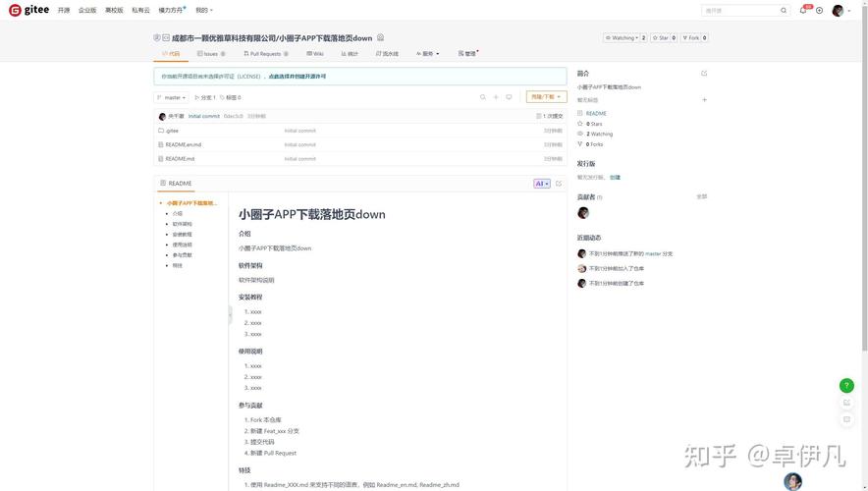Open the Watching dropdown button

622,37
